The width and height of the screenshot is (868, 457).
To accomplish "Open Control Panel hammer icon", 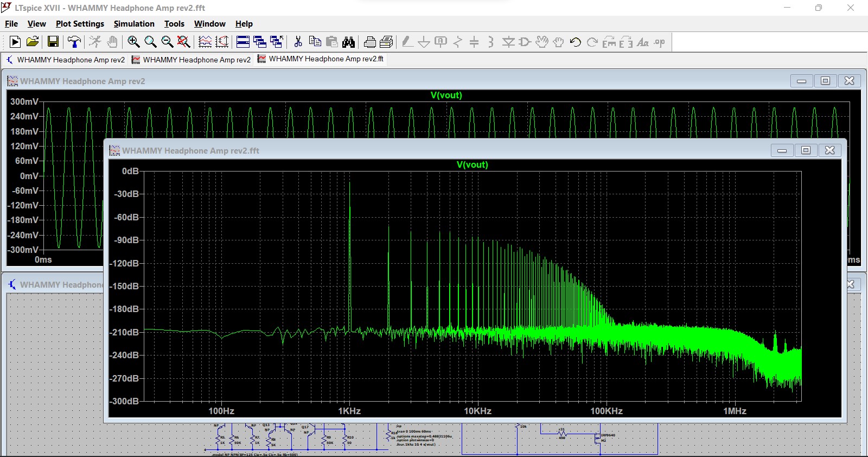I will point(74,42).
